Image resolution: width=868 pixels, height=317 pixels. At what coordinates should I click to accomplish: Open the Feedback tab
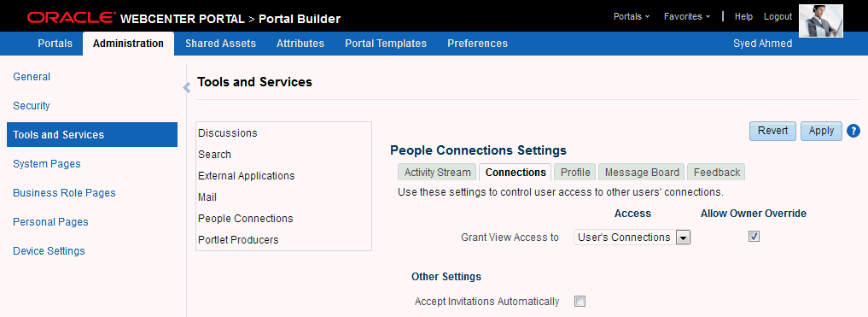716,173
